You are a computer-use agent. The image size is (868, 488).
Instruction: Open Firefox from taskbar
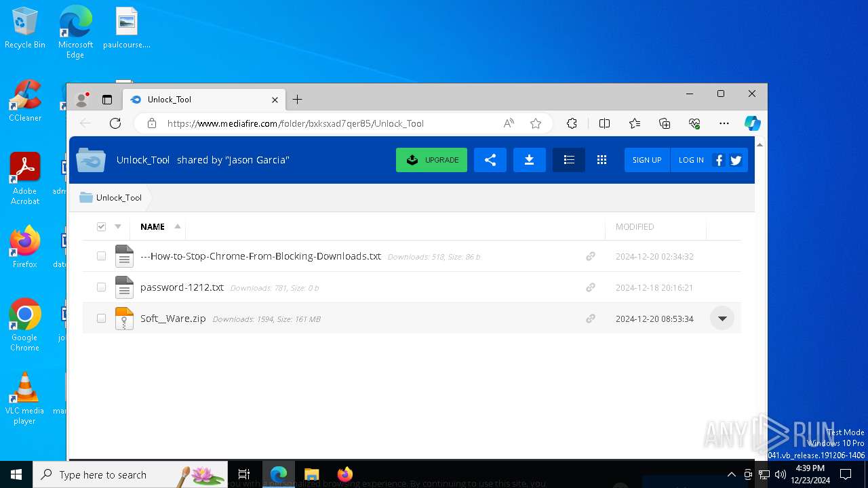click(x=345, y=474)
